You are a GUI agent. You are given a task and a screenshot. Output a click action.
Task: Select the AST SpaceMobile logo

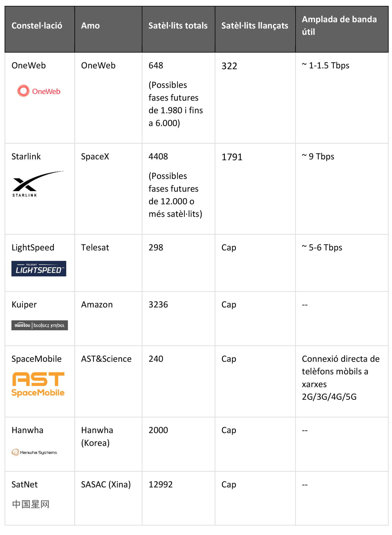click(x=38, y=384)
